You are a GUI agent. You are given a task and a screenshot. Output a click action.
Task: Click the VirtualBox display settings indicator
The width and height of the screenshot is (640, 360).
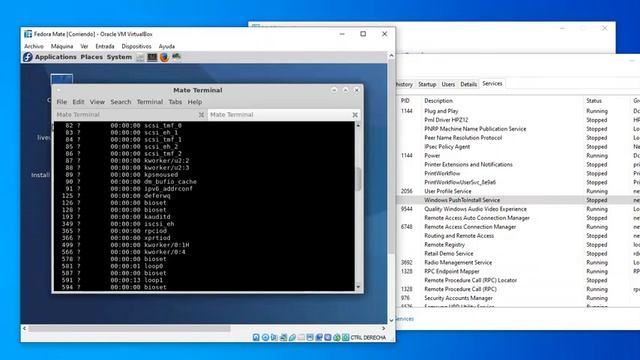coord(310,337)
